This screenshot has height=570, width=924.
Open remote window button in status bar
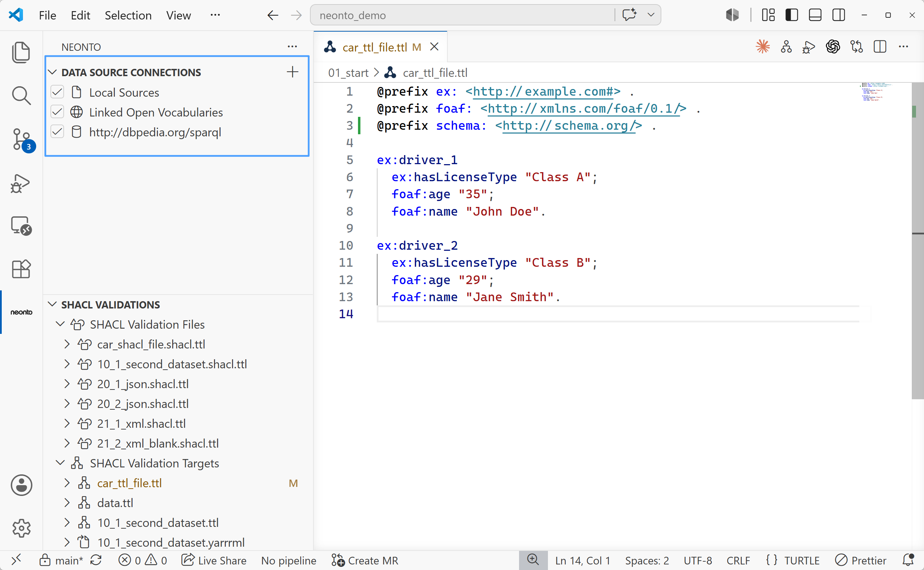16,560
